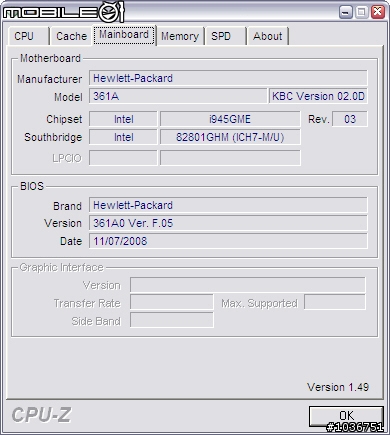Click the KBC Version 02.0D field
The width and height of the screenshot is (390, 435).
coord(318,96)
